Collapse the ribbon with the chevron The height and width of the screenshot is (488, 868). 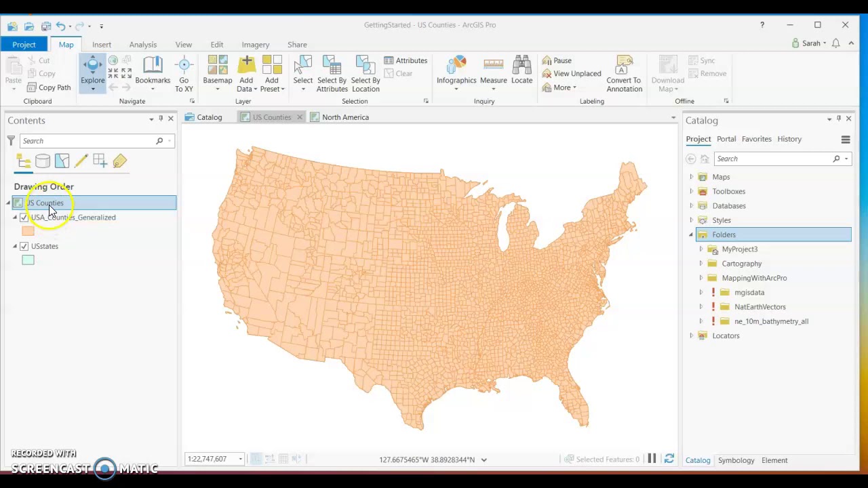(851, 43)
